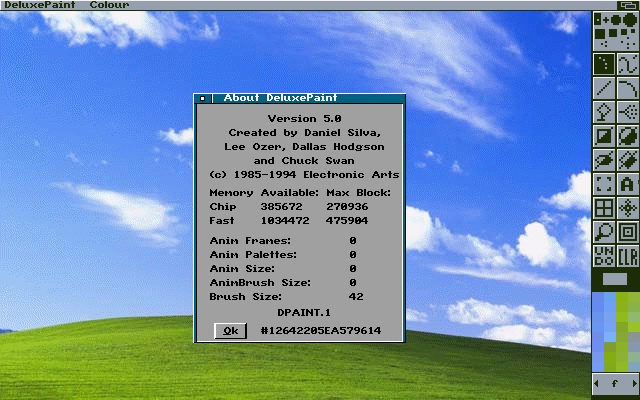Toggle the symmetry tool
Image resolution: width=640 pixels, height=400 pixels.
pyautogui.click(x=628, y=208)
